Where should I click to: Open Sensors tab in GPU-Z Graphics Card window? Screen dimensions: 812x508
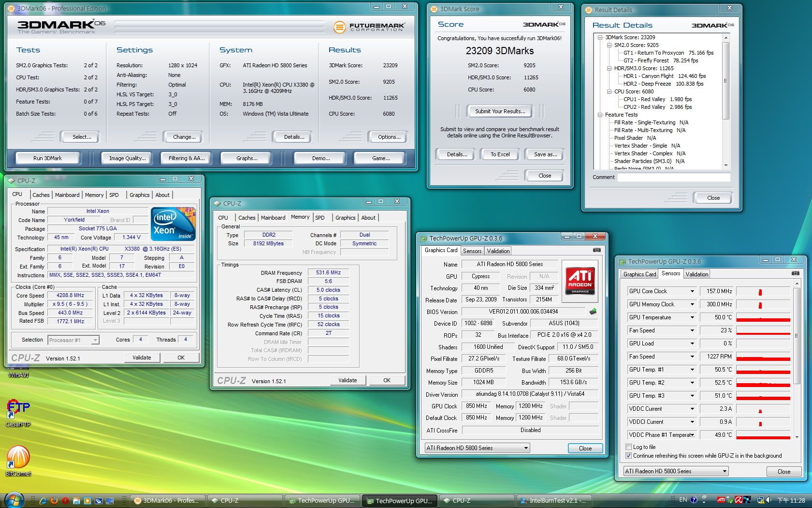(x=472, y=251)
